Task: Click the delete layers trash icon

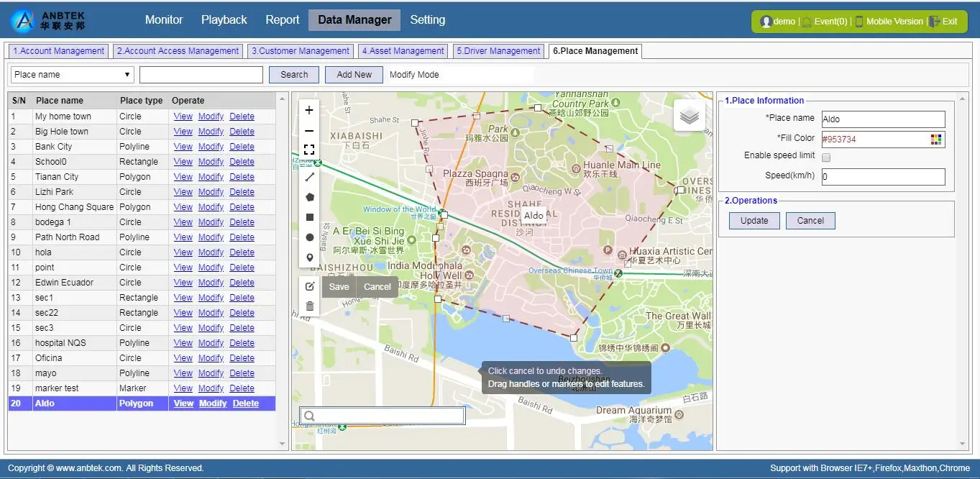Action: (x=310, y=306)
